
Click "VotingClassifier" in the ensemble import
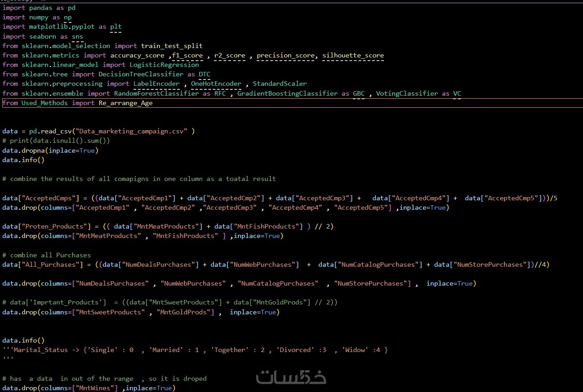tap(407, 93)
